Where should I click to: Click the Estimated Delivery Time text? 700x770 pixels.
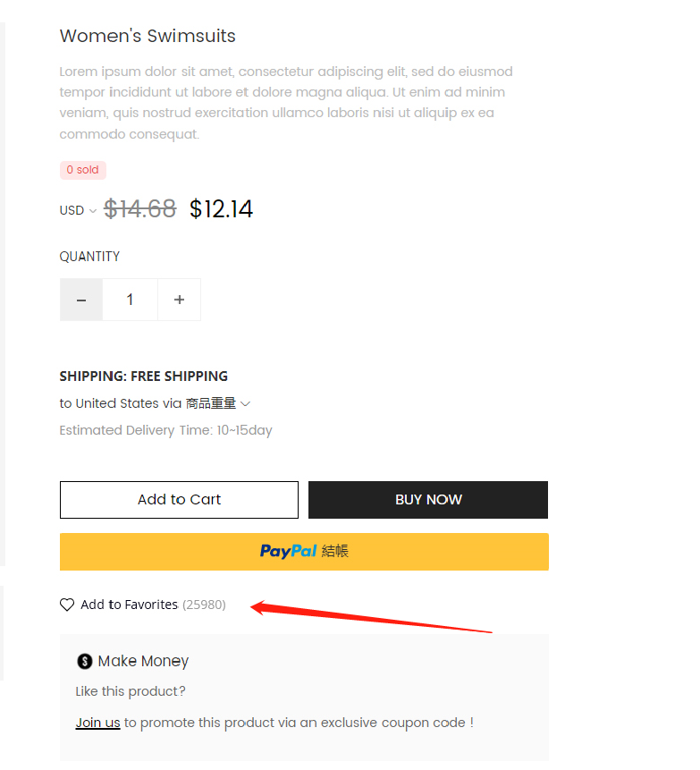tap(165, 430)
